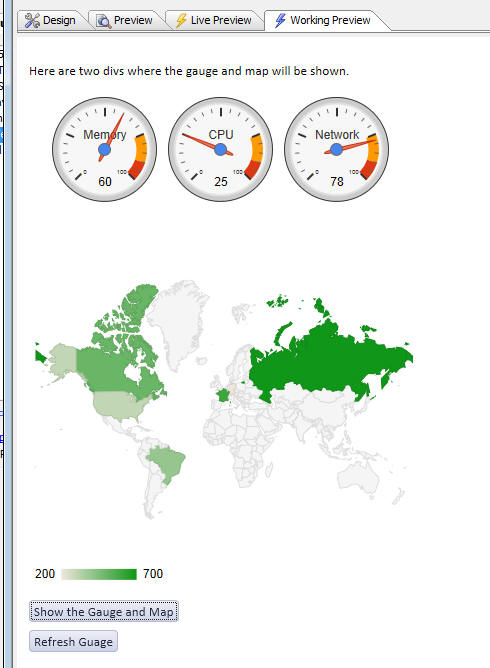The image size is (490, 668).
Task: Click the Refresh Guage button
Action: 73,641
